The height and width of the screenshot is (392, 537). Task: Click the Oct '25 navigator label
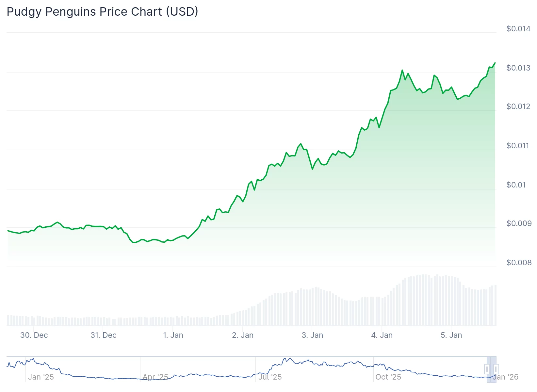(x=388, y=377)
